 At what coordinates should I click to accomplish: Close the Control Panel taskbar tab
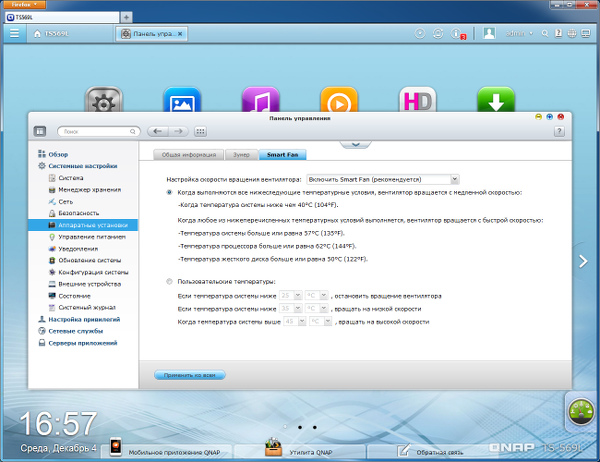point(180,34)
